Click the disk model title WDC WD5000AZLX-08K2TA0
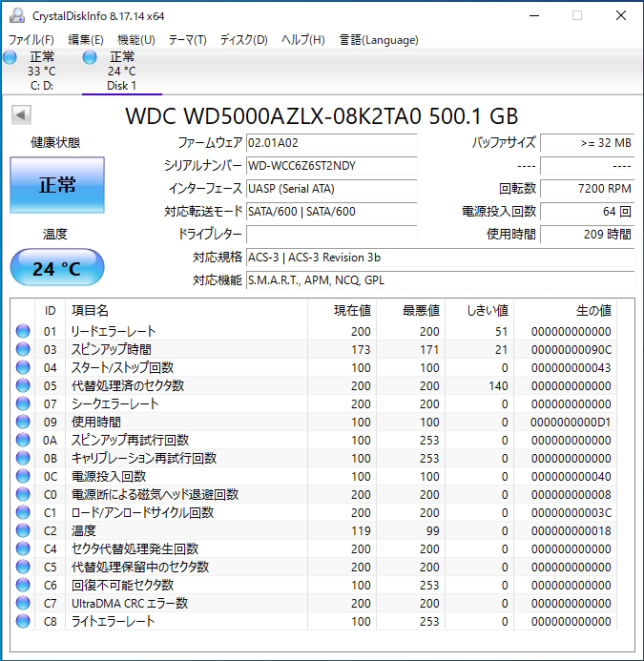The height and width of the screenshot is (661, 644). tap(273, 116)
